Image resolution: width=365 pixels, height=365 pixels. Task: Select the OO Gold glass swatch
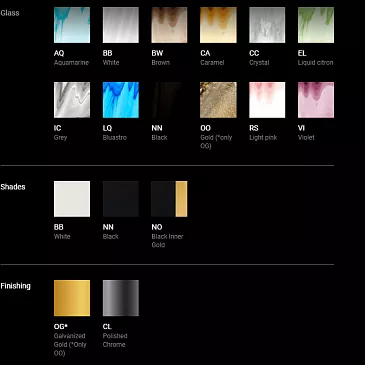tap(218, 100)
